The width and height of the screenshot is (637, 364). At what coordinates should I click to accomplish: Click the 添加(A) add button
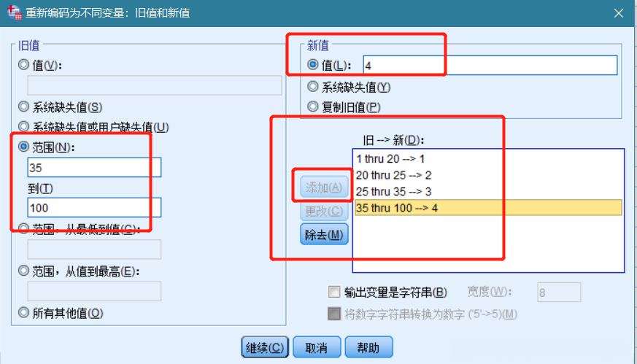(324, 187)
